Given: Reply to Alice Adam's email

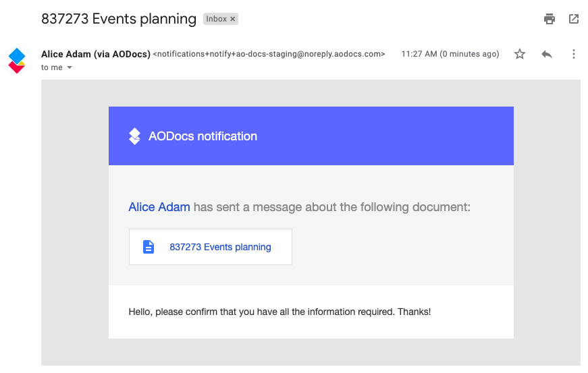Looking at the screenshot, I should click(547, 54).
